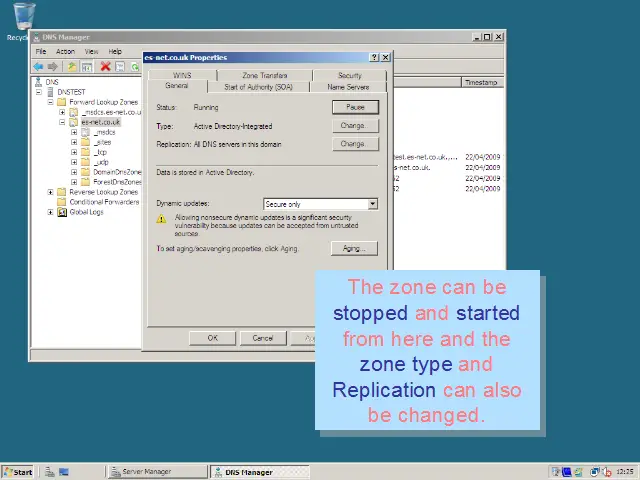Select the Reverse Lookup Zones tree item
Screen dimensions: 640x480
pyautogui.click(x=104, y=192)
